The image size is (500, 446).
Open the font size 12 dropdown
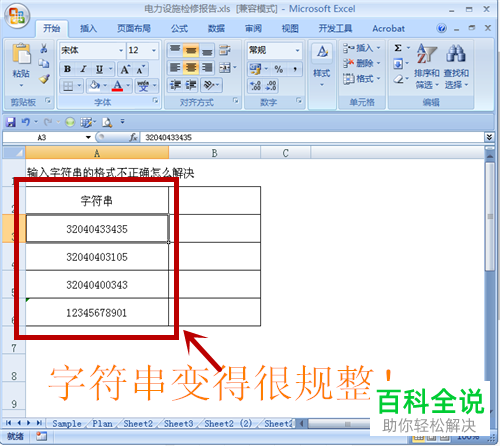[x=154, y=50]
